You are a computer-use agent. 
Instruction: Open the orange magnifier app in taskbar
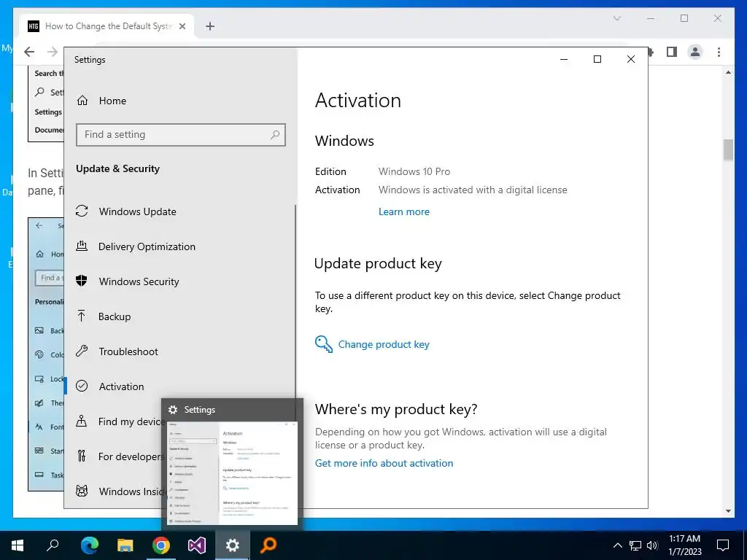coord(268,545)
